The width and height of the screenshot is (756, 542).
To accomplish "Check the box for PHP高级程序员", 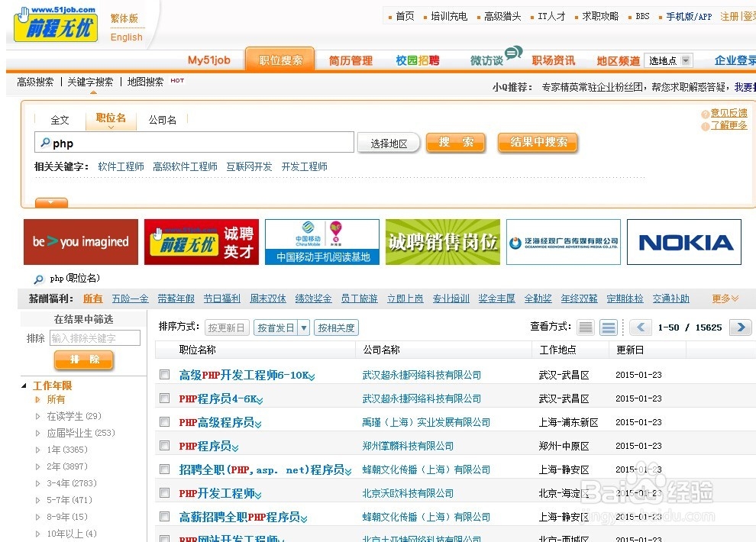I will (165, 421).
